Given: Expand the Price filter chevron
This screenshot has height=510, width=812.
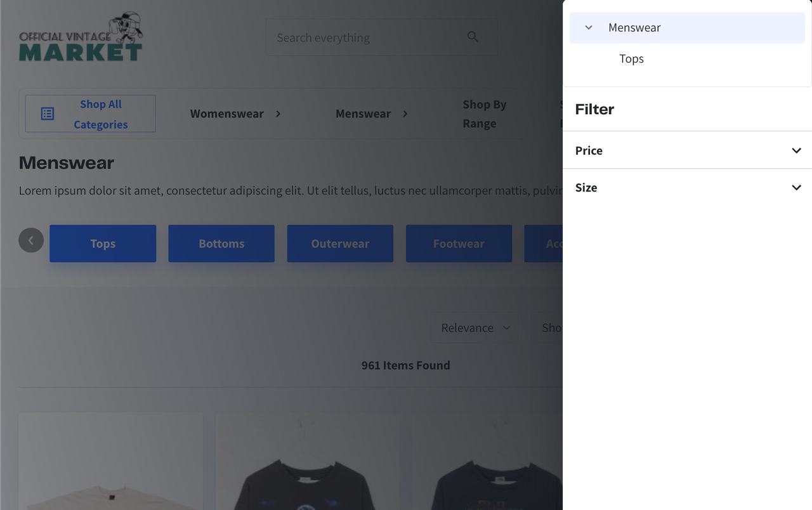Looking at the screenshot, I should coord(796,150).
